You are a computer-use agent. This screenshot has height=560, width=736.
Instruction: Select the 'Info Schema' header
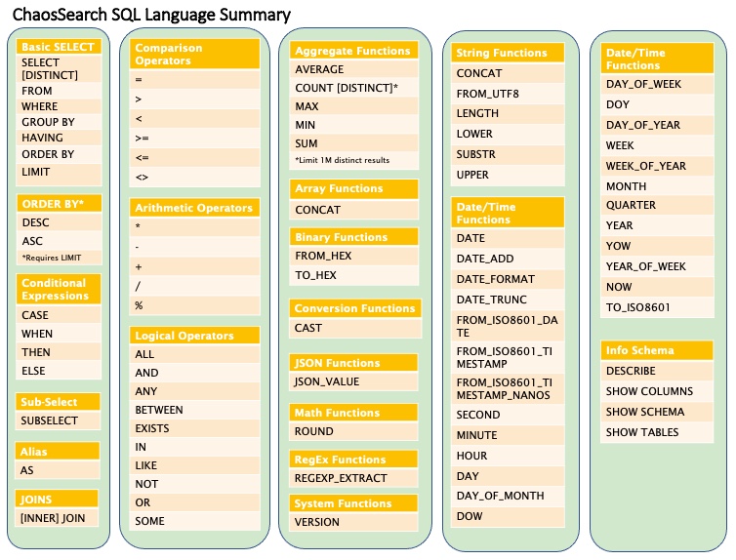coord(657,350)
